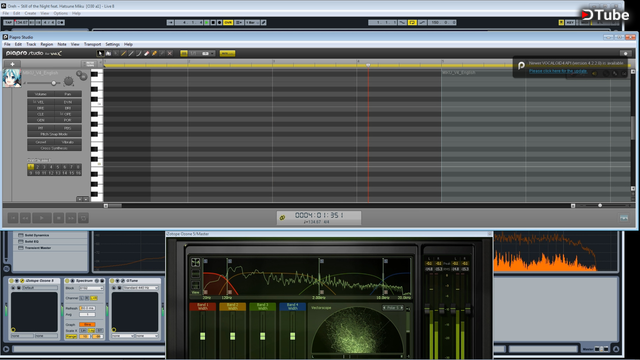Click the icon at Piapro transport bar right
This screenshot has height=360, width=640.
point(624,218)
